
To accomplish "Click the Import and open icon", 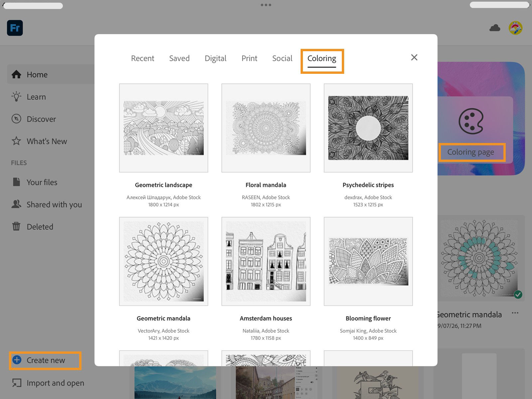I will tap(17, 383).
